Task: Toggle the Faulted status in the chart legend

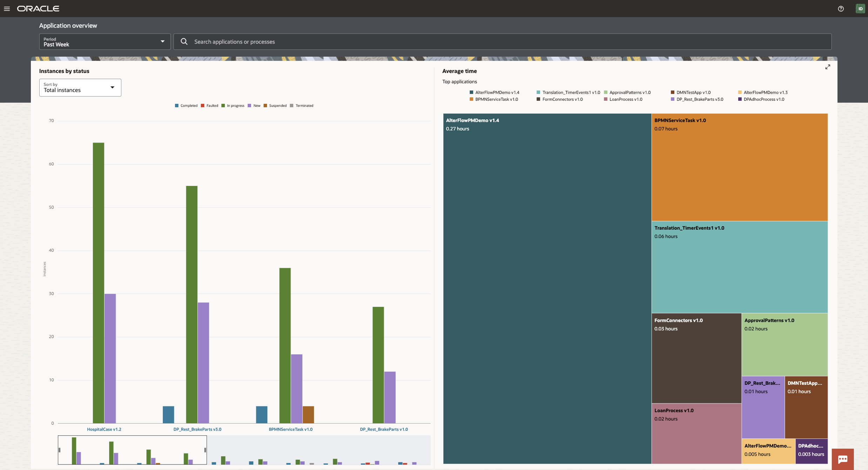Action: [x=210, y=105]
